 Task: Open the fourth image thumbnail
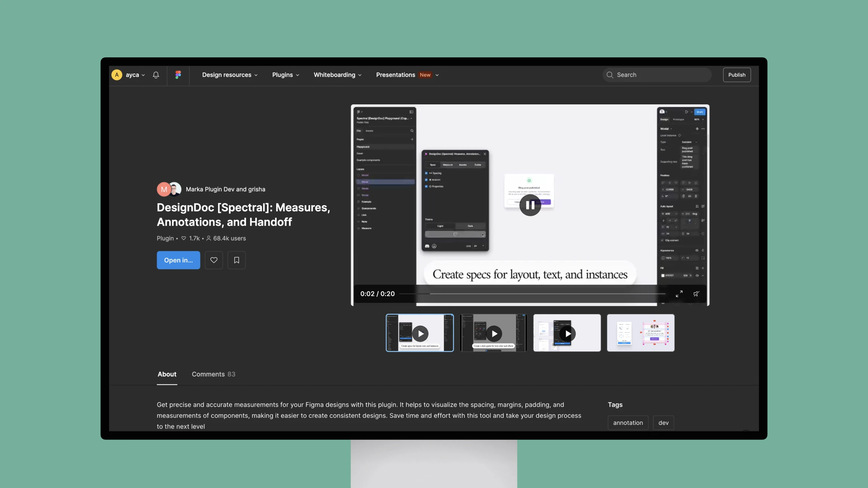pos(641,333)
